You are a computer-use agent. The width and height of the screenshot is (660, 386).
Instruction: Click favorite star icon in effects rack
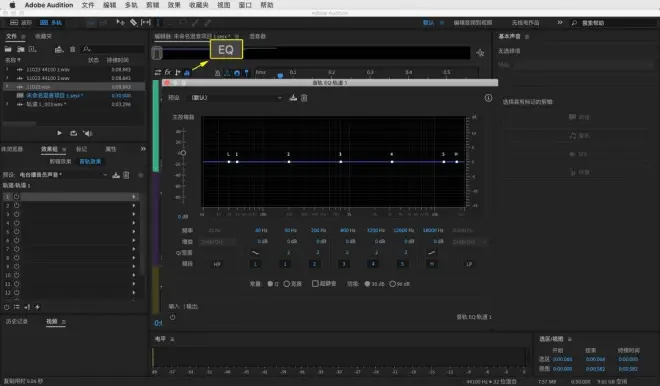[x=141, y=175]
